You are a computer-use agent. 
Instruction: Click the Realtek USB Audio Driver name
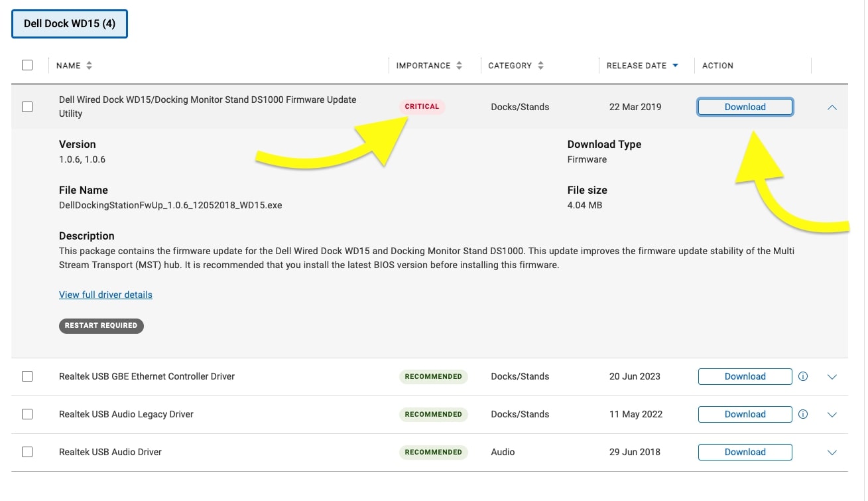pos(110,452)
